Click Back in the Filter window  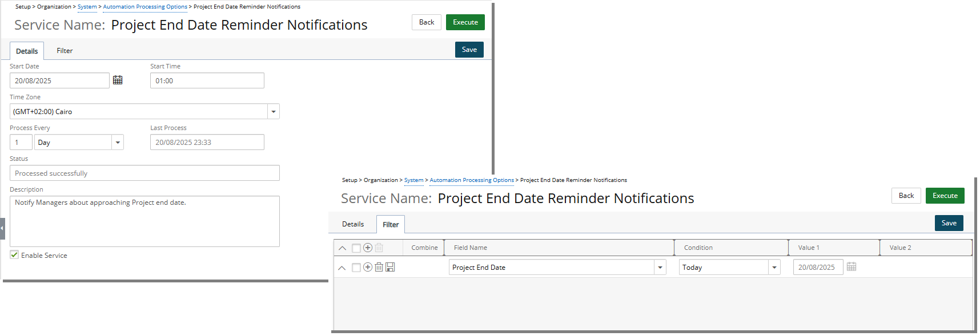point(906,196)
